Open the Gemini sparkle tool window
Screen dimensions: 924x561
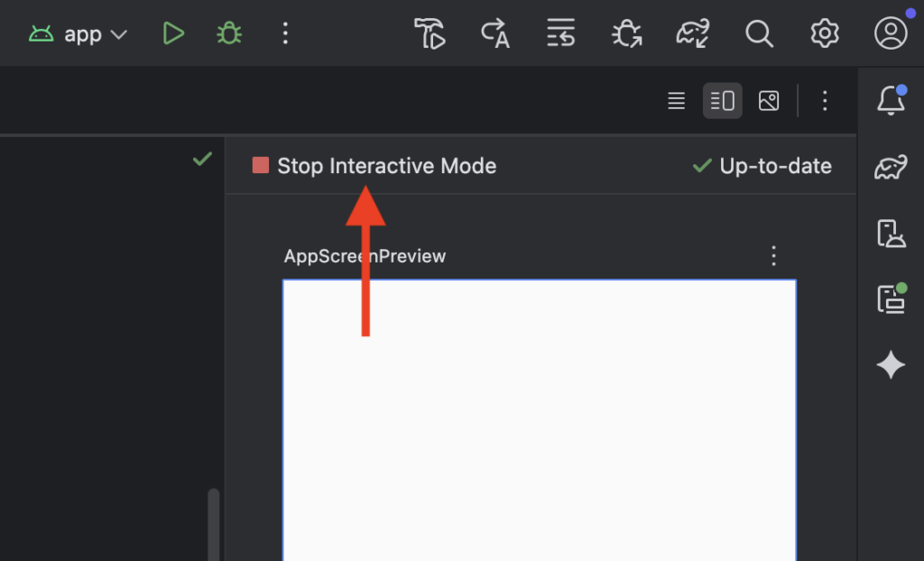(x=891, y=364)
